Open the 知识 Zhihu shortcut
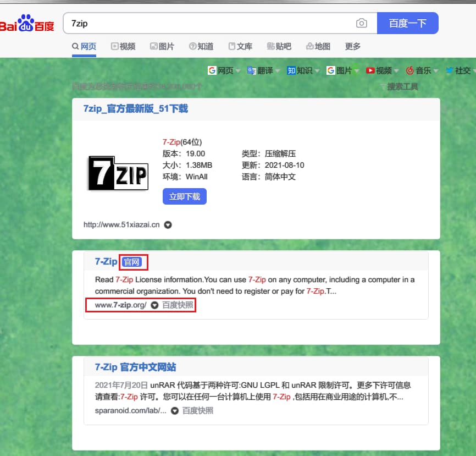Viewport: 476px width, 456px height. (300, 70)
